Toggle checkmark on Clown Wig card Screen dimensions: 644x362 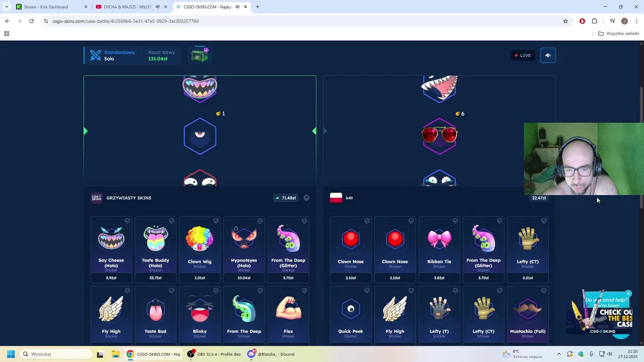tap(216, 221)
